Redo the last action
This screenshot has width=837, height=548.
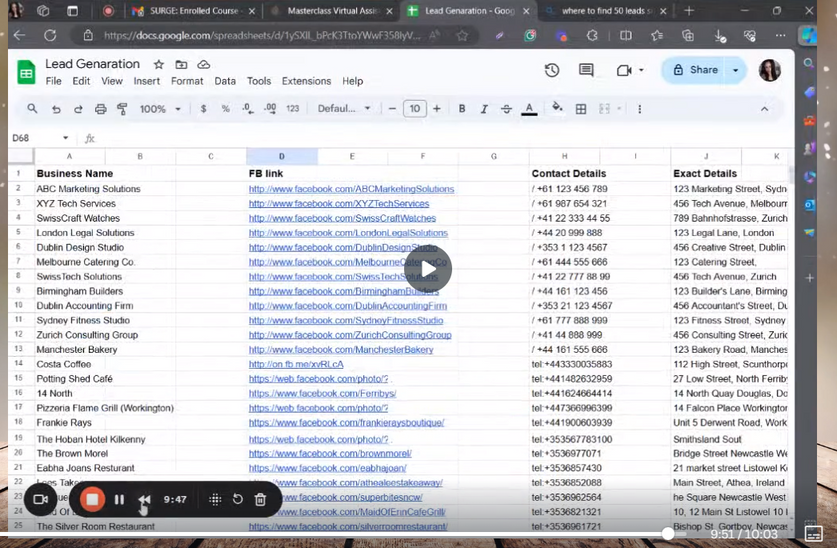pyautogui.click(x=78, y=109)
